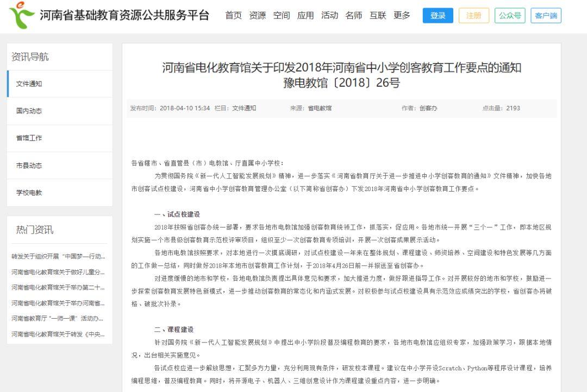
Task: Expand the 更多 menu
Action: click(x=402, y=15)
